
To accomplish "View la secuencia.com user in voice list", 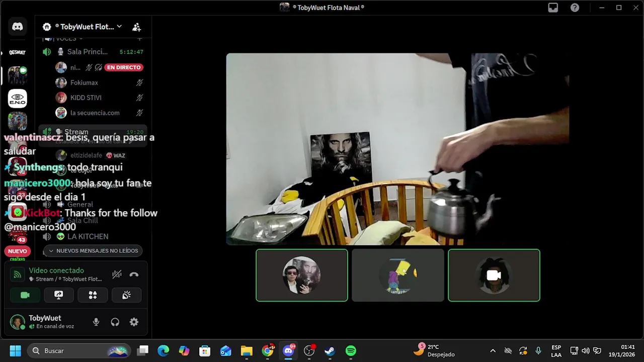I will click(99, 113).
